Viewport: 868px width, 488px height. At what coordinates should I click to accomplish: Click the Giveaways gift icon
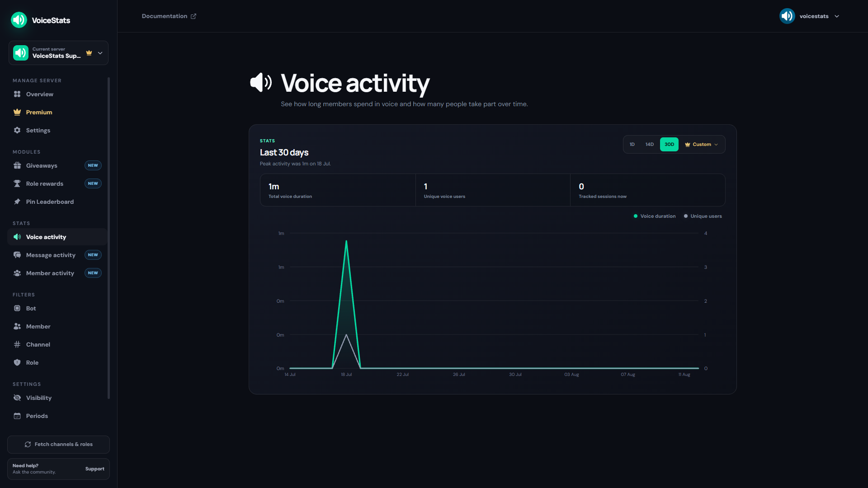[x=17, y=165]
